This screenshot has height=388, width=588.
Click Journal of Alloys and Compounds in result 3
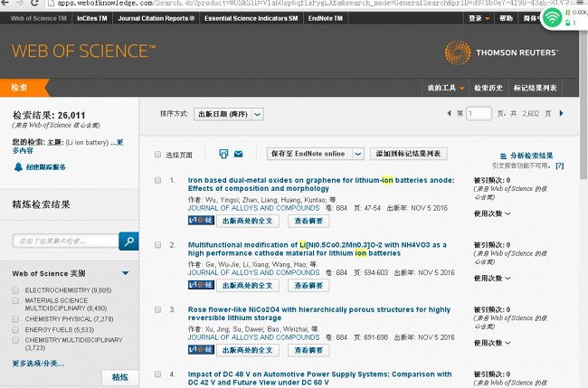(254, 337)
